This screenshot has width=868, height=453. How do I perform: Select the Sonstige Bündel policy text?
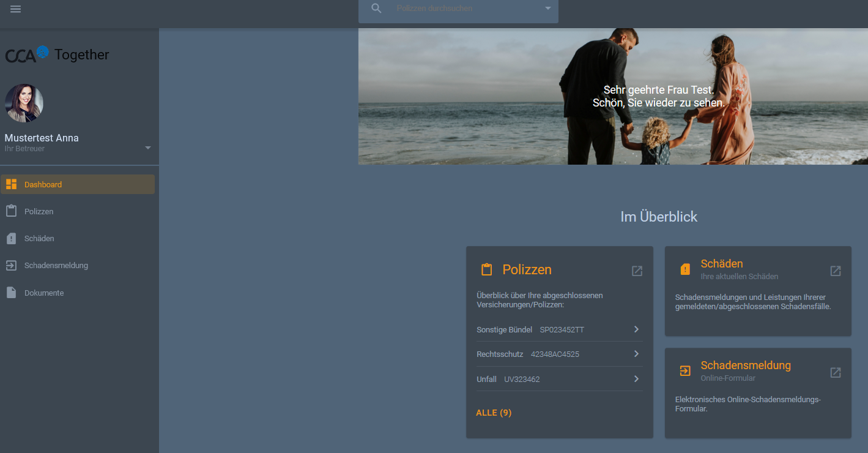(504, 329)
